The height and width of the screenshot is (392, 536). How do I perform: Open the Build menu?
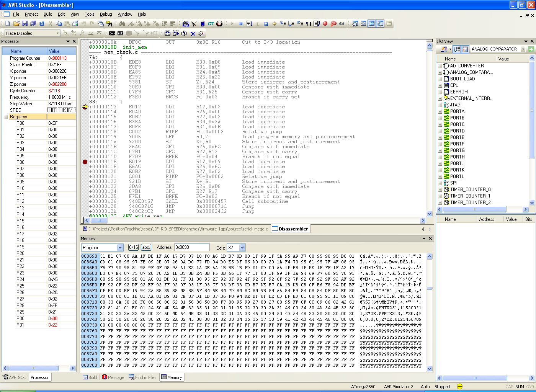point(48,14)
